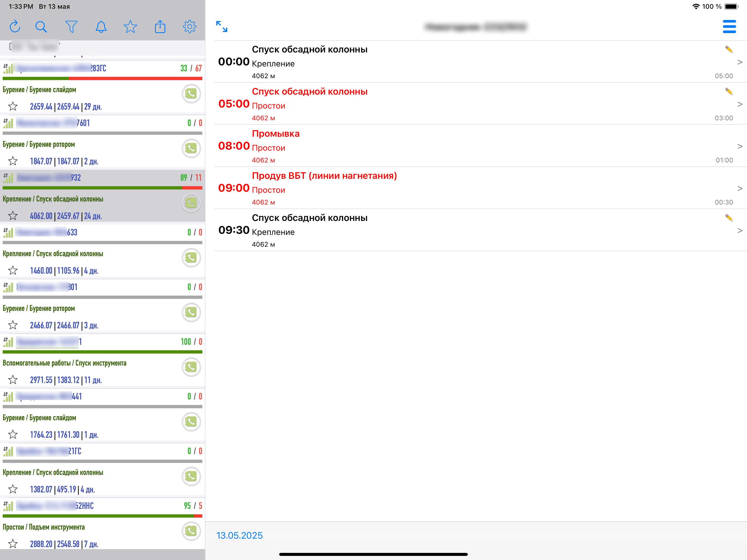Tap Wi-Fi icon in status bar

pos(696,6)
